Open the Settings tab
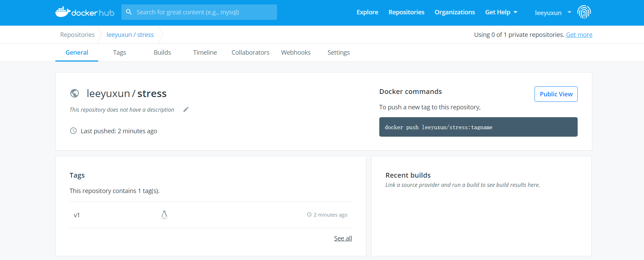Image resolution: width=644 pixels, height=260 pixels. (x=339, y=53)
